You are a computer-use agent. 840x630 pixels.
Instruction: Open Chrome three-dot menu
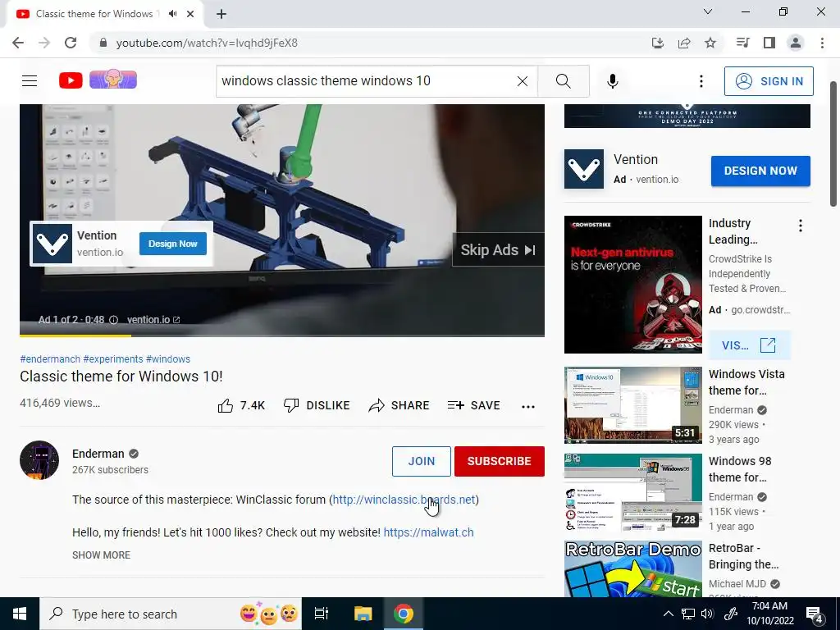822,43
